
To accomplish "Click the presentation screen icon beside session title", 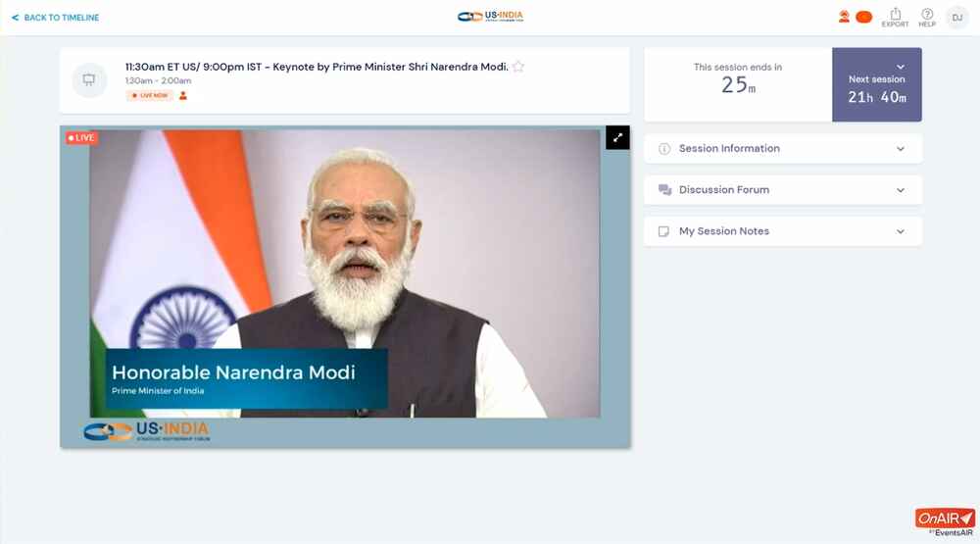I will [x=89, y=80].
